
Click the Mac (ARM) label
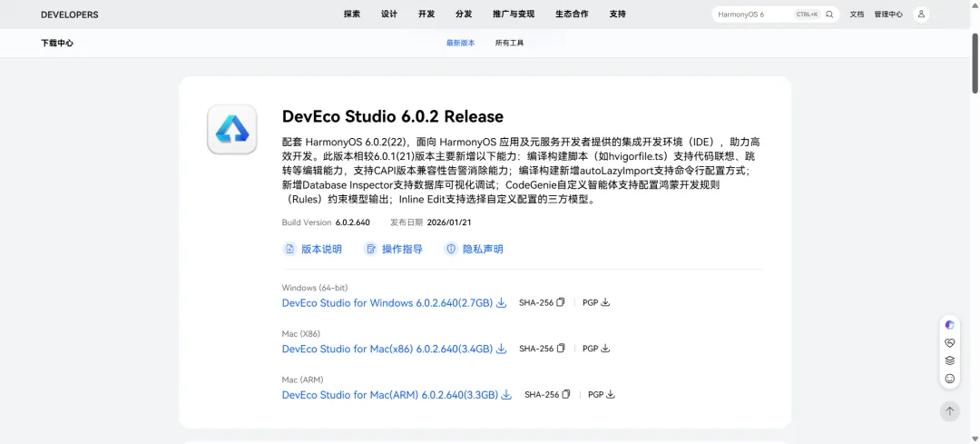click(x=302, y=380)
